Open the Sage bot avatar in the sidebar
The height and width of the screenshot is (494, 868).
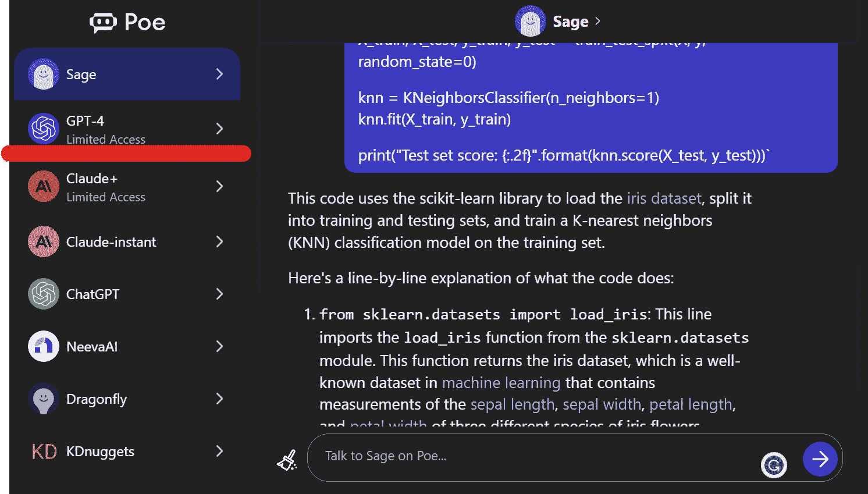click(x=44, y=74)
